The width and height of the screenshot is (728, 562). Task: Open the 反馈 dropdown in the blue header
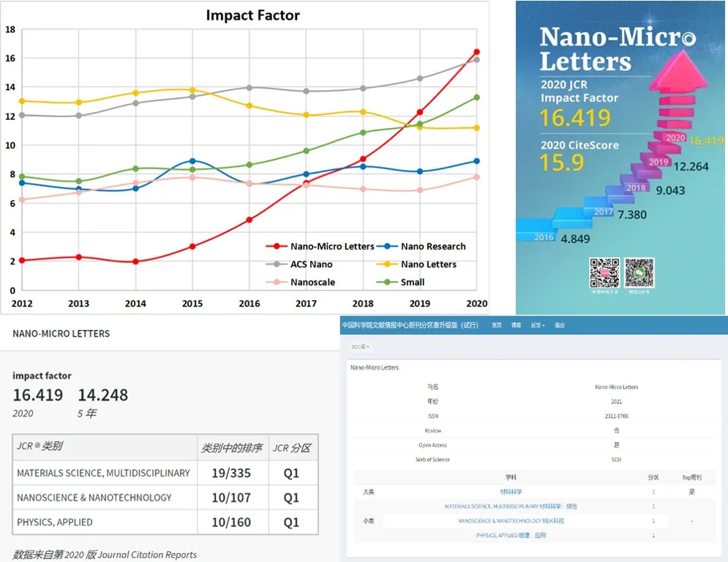[537, 325]
